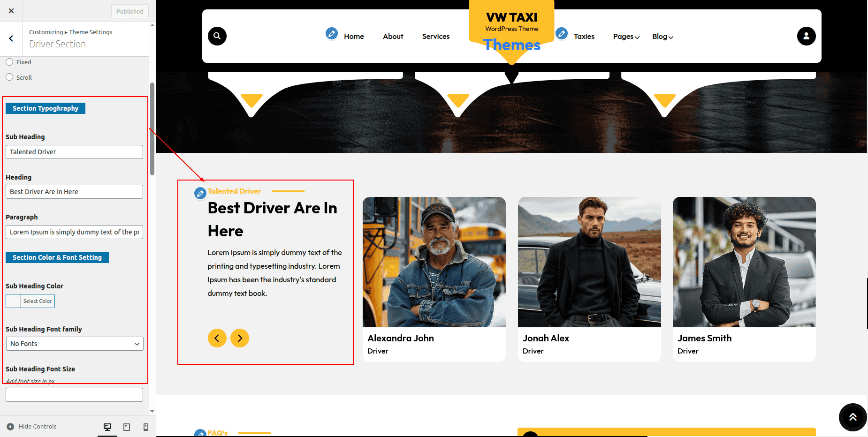Open Sub Heading Color picker swatch
Viewport: 868px width, 437px height.
click(14, 301)
